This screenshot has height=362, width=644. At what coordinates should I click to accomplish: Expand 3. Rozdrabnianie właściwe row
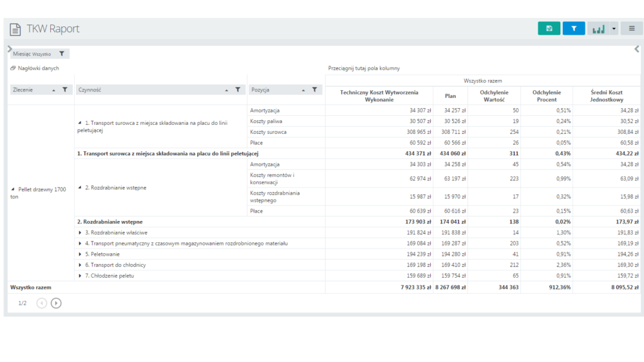click(x=80, y=233)
